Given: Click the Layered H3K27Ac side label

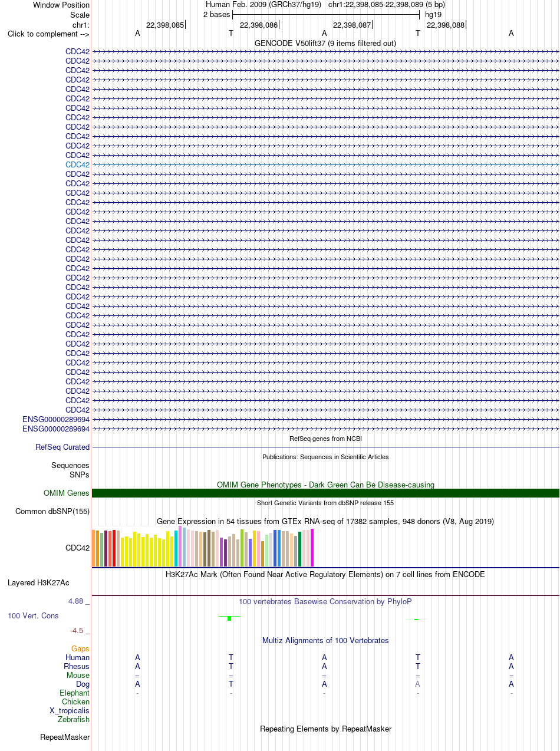Looking at the screenshot, I should point(38,583).
